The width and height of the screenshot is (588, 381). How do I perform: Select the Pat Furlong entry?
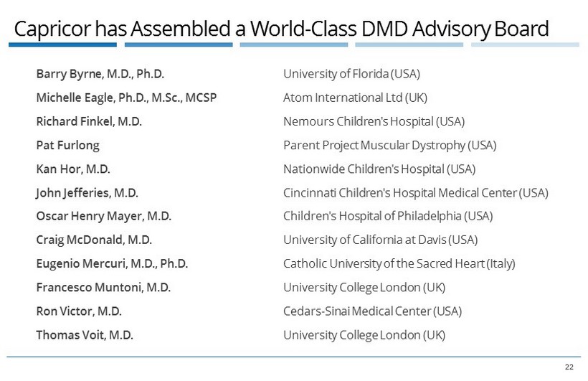[67, 145]
